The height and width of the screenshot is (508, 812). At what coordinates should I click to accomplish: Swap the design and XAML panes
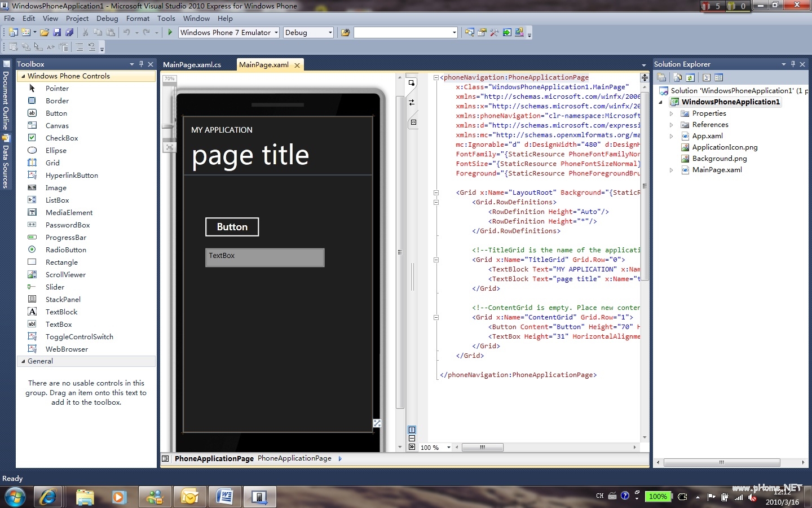(x=412, y=102)
